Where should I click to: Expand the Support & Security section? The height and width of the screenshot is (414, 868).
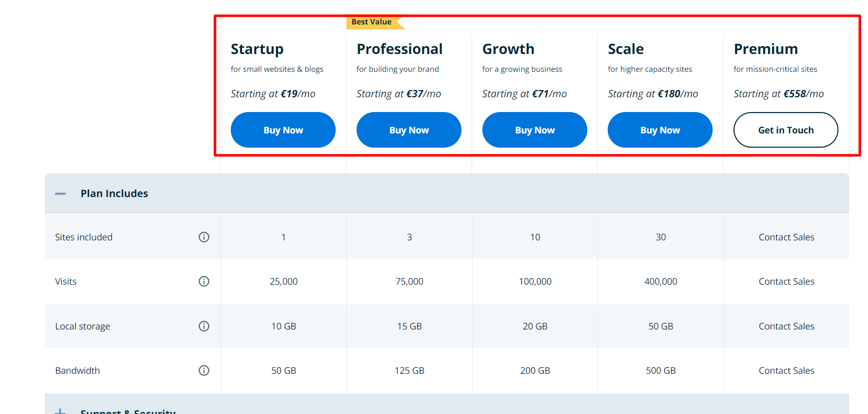tap(60, 410)
